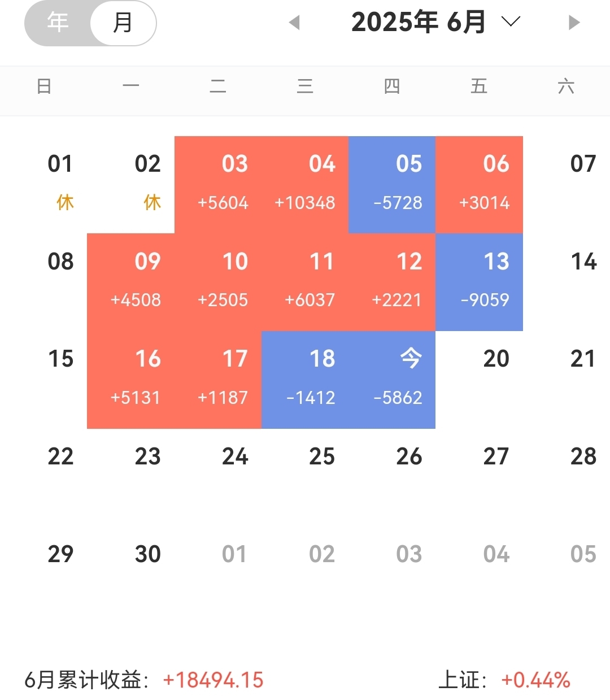
Task: Open the 上证 index +0.44% figure
Action: [x=535, y=680]
